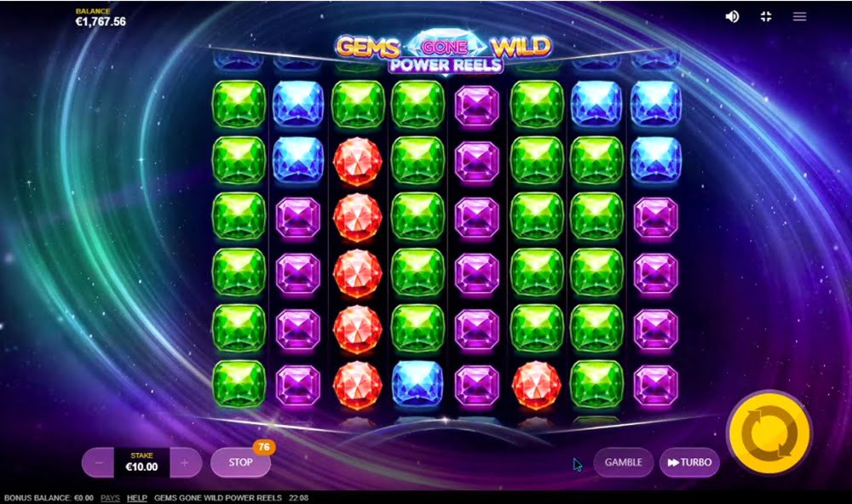Click the top purple gem in fifth reel
The image size is (852, 504).
(476, 106)
